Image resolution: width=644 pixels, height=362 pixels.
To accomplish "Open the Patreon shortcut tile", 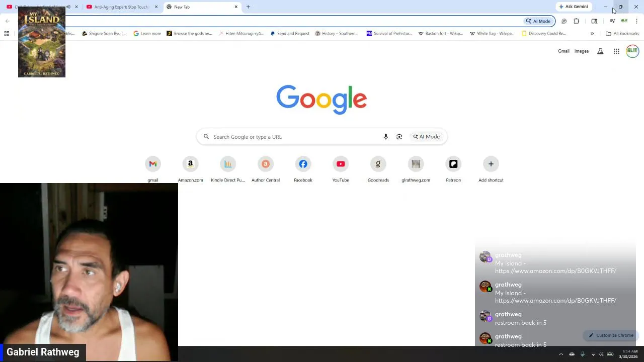I will click(453, 169).
